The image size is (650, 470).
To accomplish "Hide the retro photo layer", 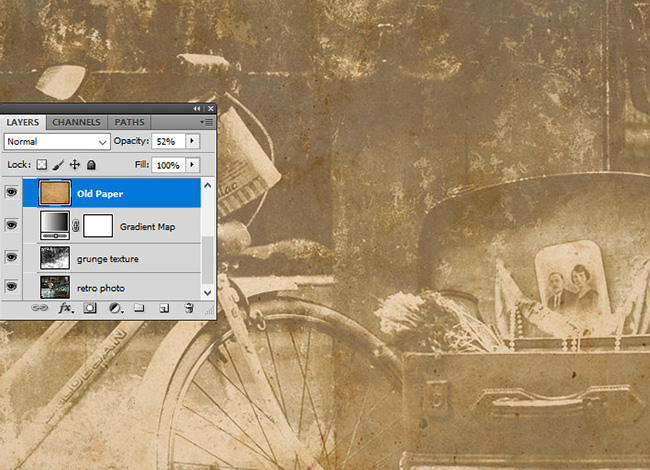I will click(x=13, y=286).
